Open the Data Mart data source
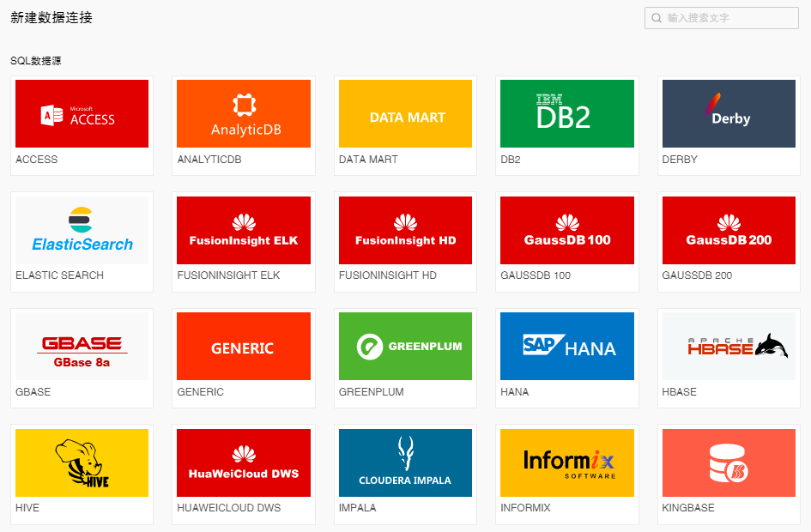 pyautogui.click(x=405, y=114)
